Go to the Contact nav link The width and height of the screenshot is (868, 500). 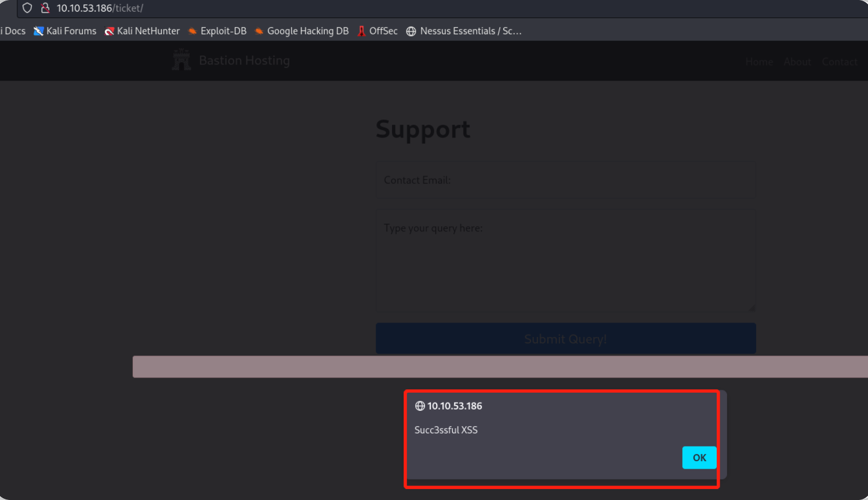[x=840, y=62]
